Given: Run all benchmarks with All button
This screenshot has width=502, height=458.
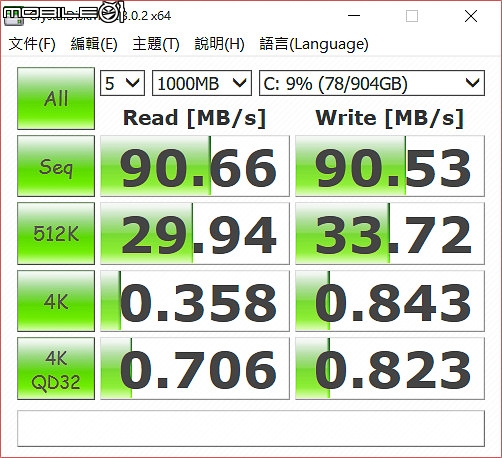Looking at the screenshot, I should click(x=56, y=98).
